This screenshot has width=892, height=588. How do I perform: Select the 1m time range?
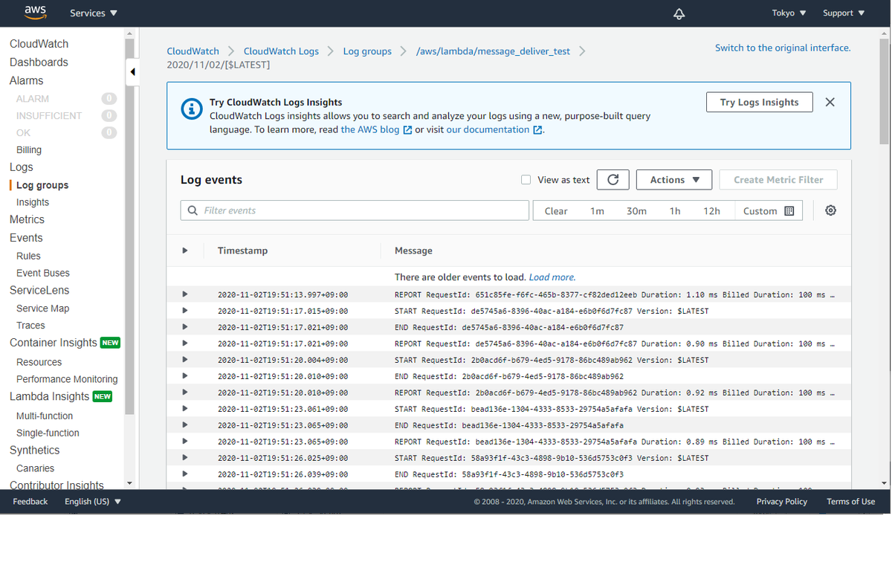(597, 211)
